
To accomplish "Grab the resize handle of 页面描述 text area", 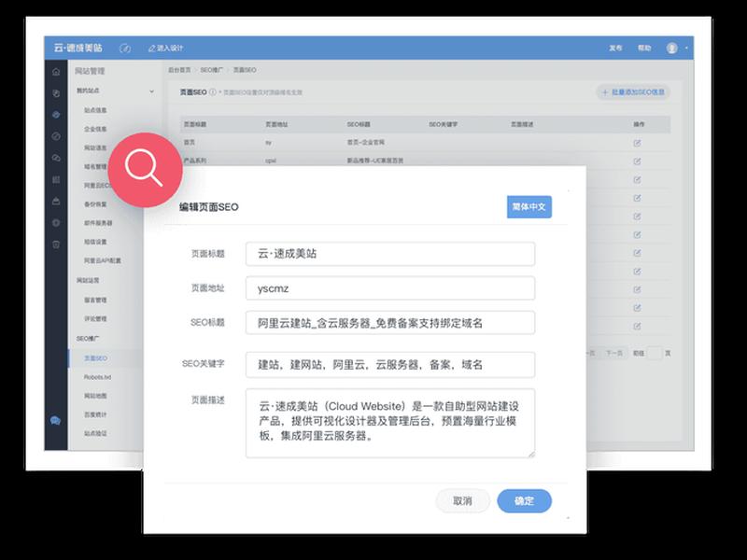I will tap(531, 455).
